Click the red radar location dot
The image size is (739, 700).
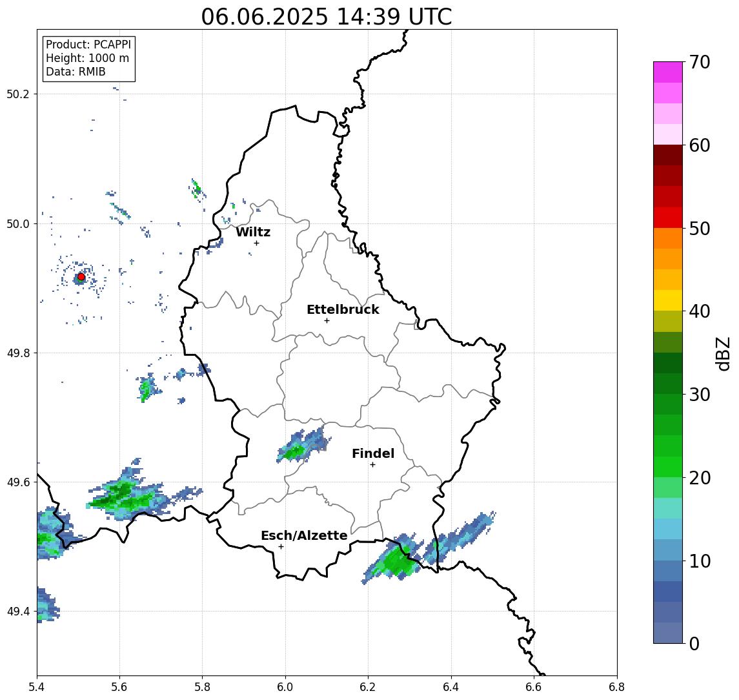tap(81, 277)
